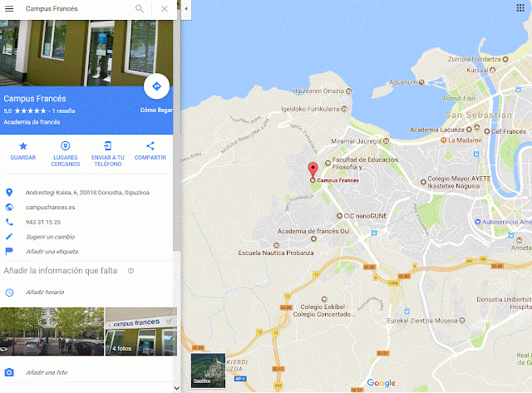This screenshot has height=393, width=532.
Task: Open the Google apps grid
Action: 520,7
